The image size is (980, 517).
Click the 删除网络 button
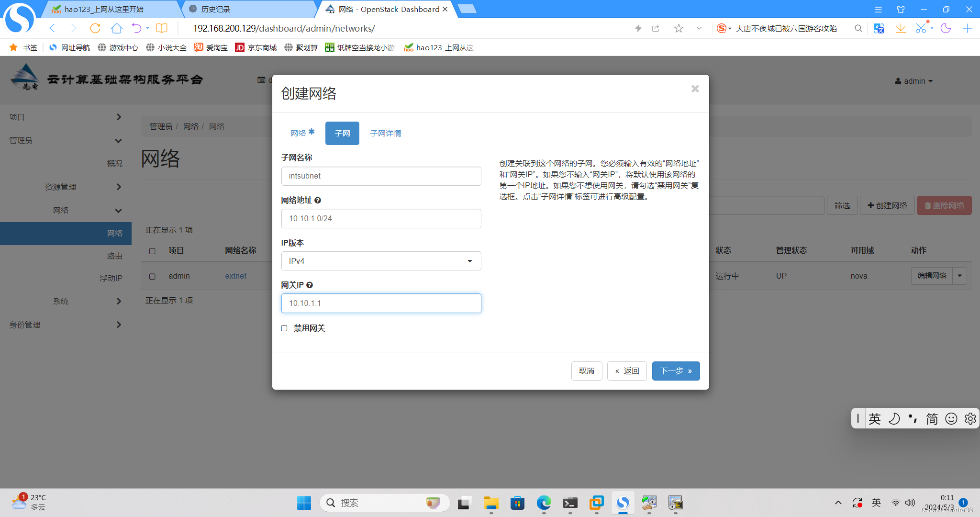[x=944, y=205]
